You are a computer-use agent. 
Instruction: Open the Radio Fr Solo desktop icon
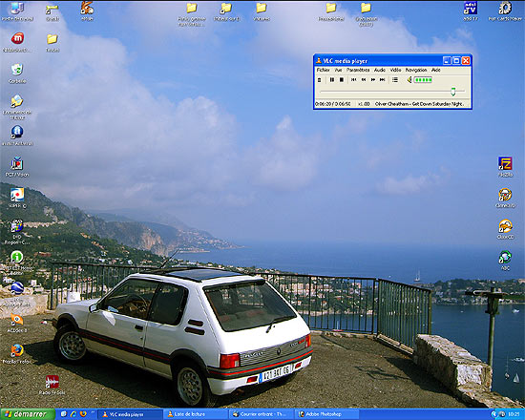click(x=52, y=385)
